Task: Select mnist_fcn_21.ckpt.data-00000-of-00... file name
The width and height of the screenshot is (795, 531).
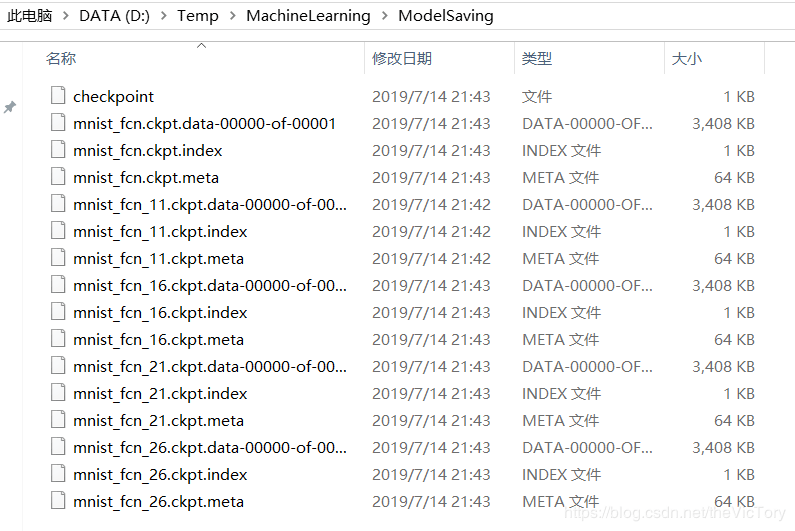Action: (x=210, y=367)
